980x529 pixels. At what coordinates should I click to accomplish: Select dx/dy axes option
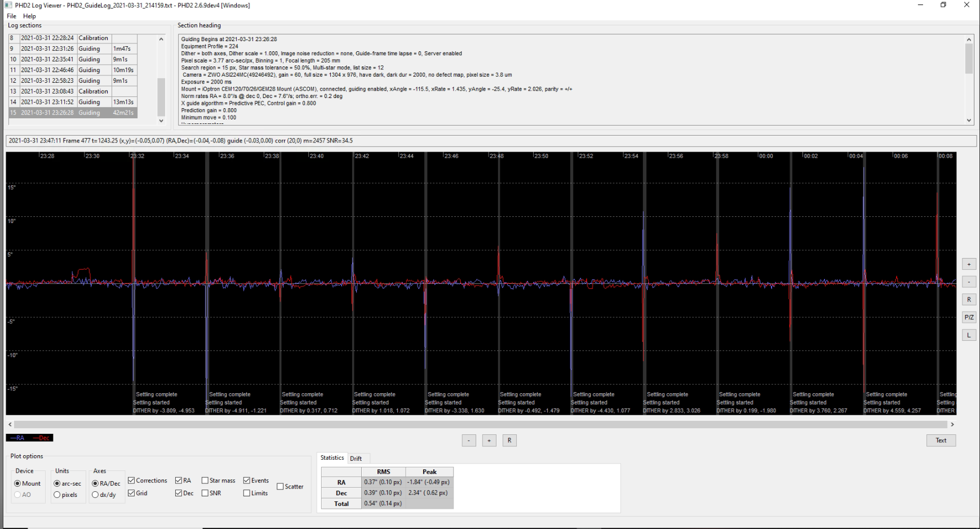point(104,495)
